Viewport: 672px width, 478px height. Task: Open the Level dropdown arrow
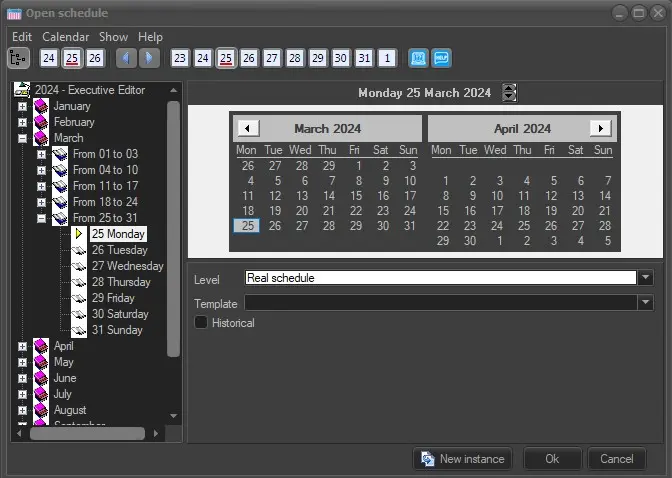645,278
